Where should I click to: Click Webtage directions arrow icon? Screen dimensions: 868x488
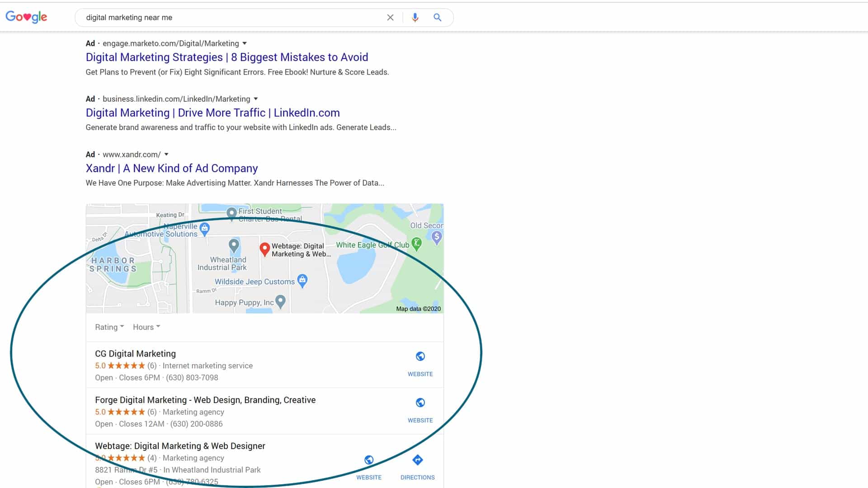click(x=418, y=460)
